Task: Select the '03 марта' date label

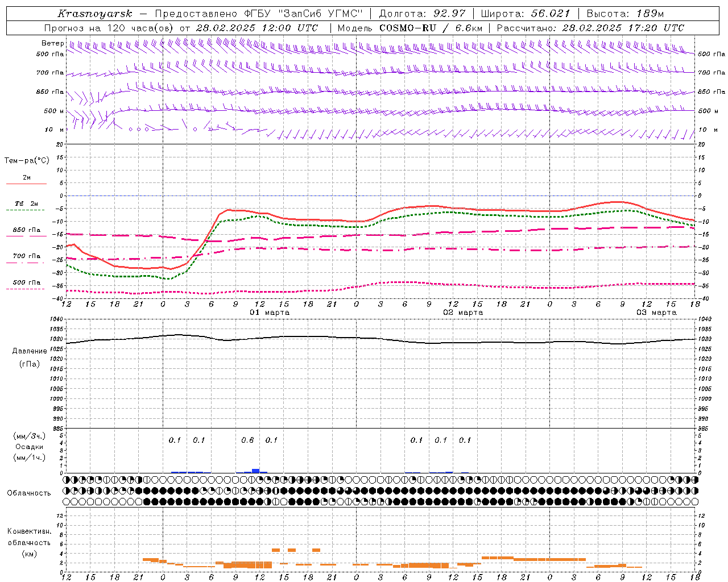Action: coord(656,313)
